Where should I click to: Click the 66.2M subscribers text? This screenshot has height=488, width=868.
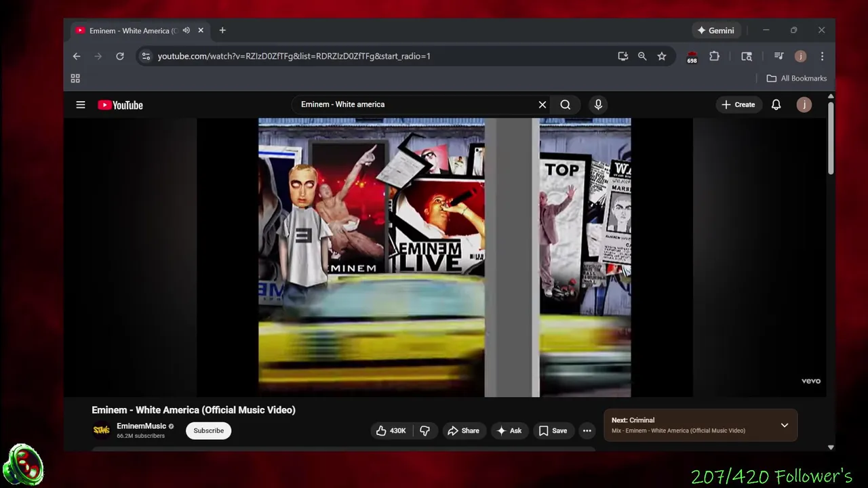pyautogui.click(x=140, y=436)
